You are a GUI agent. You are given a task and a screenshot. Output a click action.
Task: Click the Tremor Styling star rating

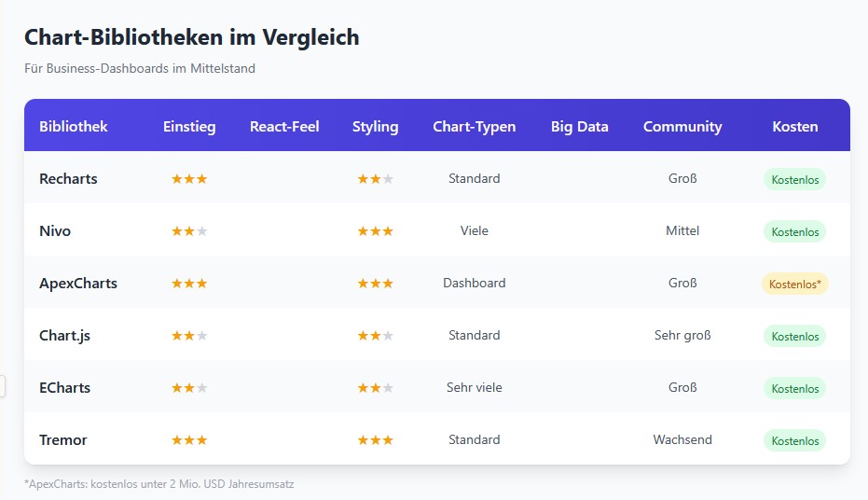[375, 440]
